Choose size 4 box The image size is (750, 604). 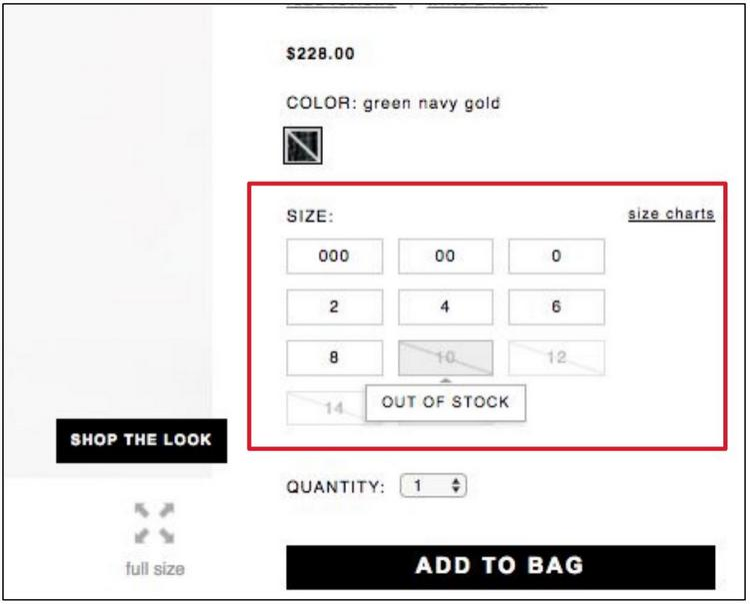tap(445, 307)
